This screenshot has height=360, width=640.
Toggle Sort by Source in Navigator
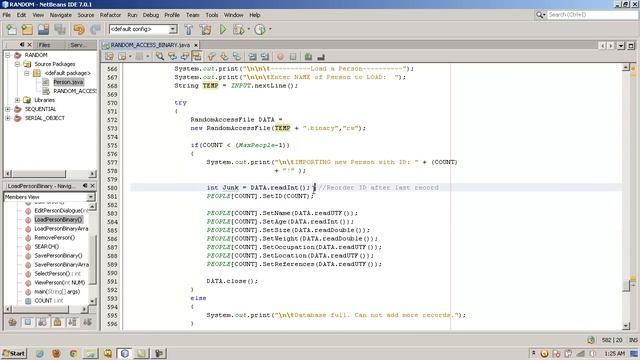click(87, 322)
